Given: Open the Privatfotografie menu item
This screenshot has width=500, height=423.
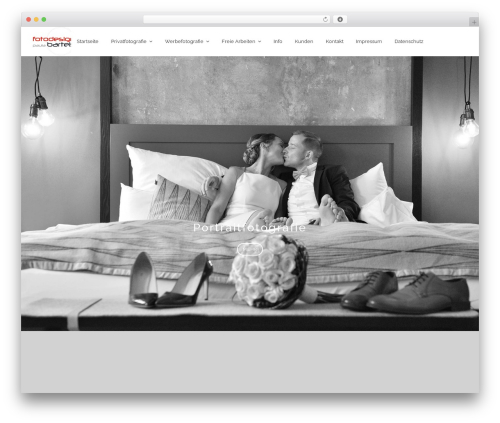Looking at the screenshot, I should pos(128,41).
